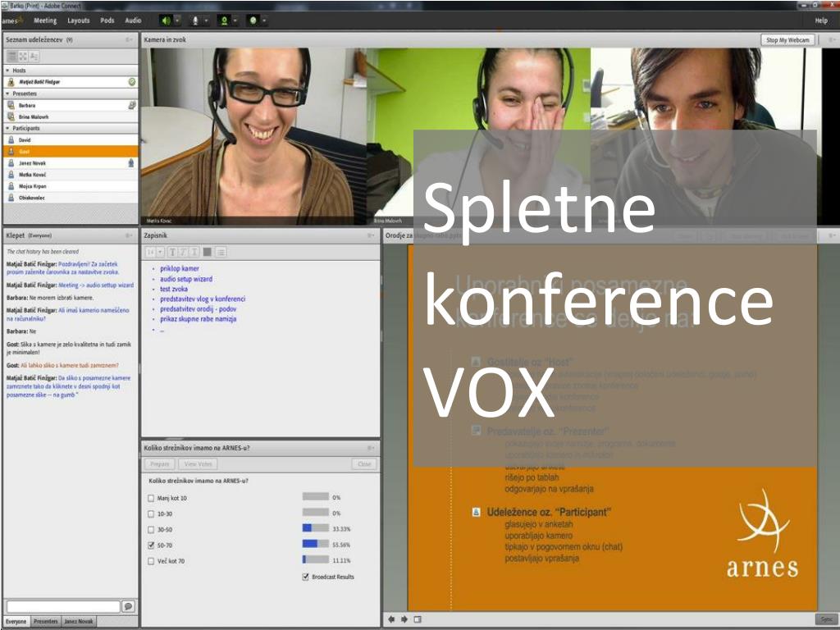Image resolution: width=840 pixels, height=630 pixels.
Task: Open Klepet pod options icon
Action: (129, 235)
